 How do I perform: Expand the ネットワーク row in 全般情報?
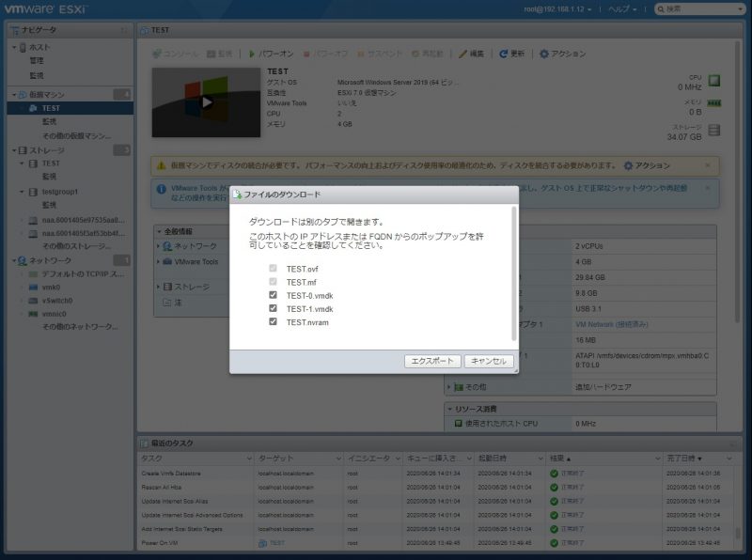(158, 246)
